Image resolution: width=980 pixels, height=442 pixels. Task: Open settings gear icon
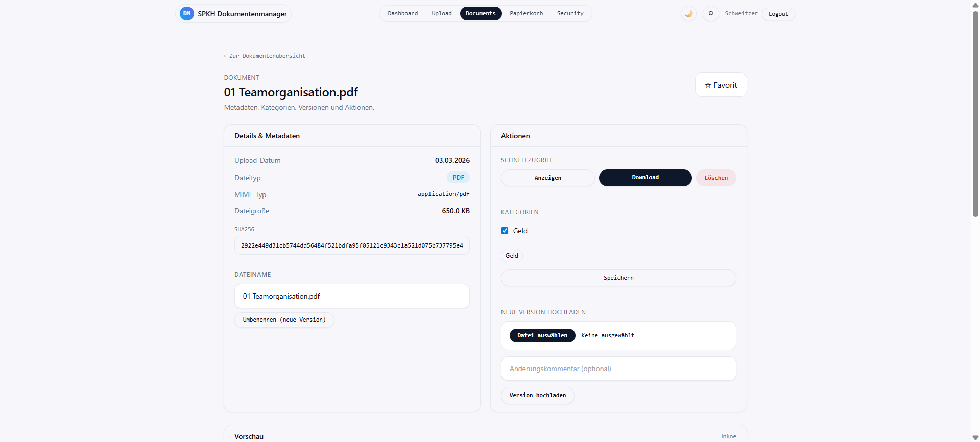[x=710, y=14]
